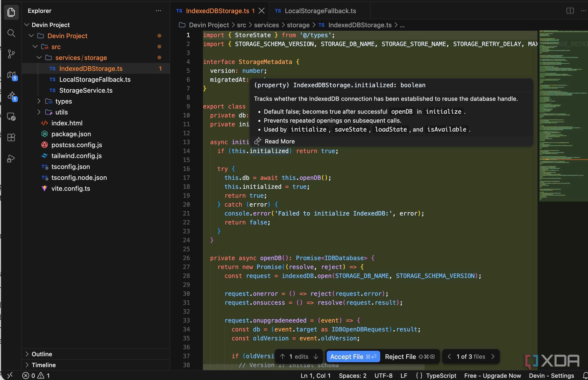
Task: Collapse the services/storage folder
Action: point(39,57)
